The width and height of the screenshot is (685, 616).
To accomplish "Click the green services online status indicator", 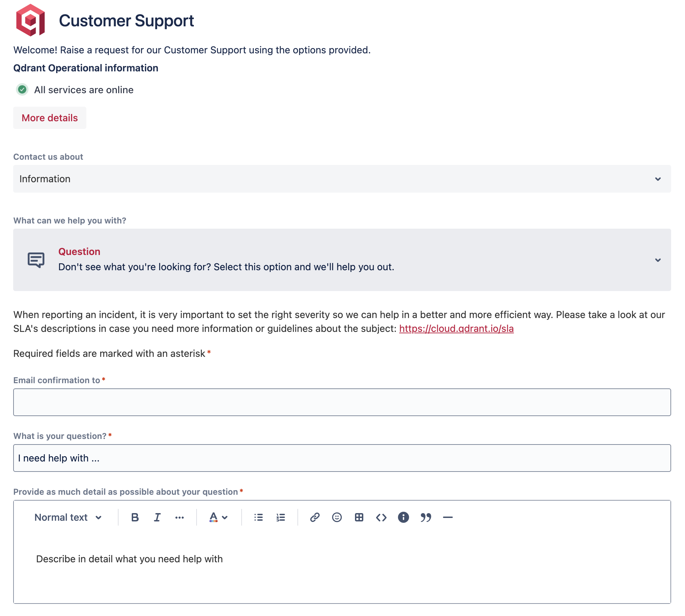I will tap(22, 90).
